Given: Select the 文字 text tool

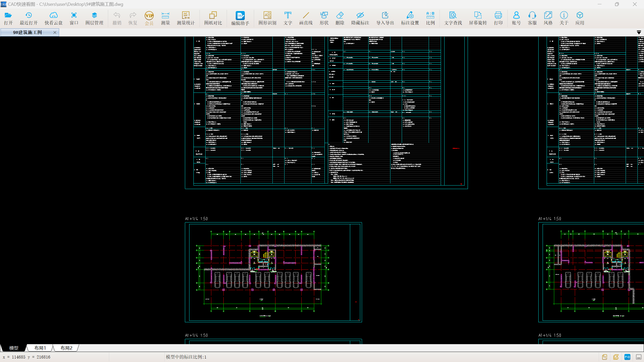Looking at the screenshot, I should pyautogui.click(x=288, y=18).
